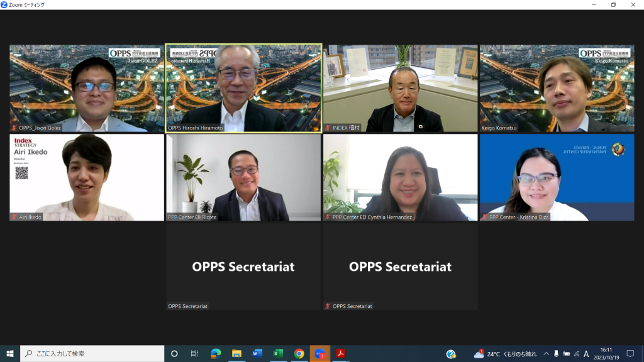Select Airi Ikedo video tile
The image size is (644, 362).
[87, 177]
